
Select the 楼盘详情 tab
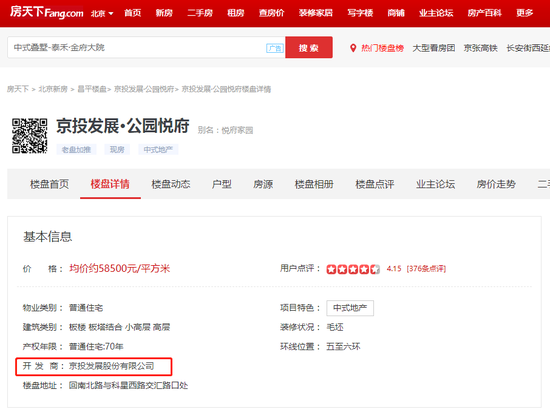pyautogui.click(x=110, y=184)
